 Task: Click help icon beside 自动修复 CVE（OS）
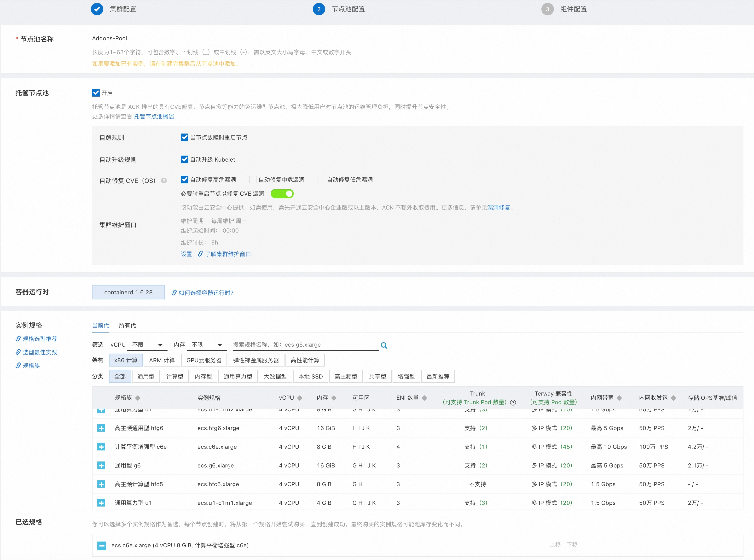coord(164,180)
